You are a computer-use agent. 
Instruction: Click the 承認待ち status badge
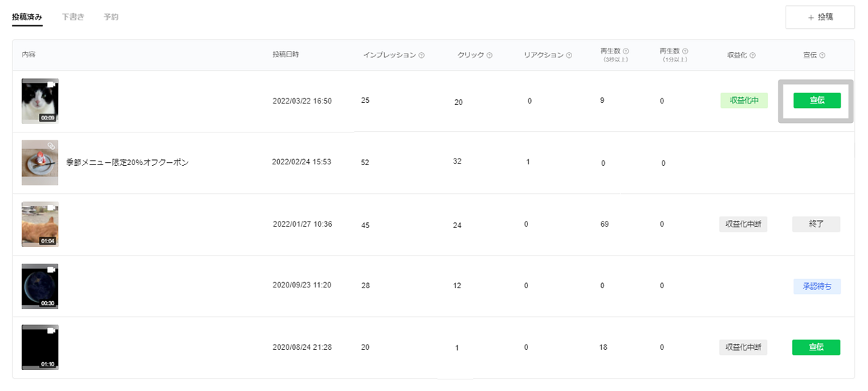(817, 286)
